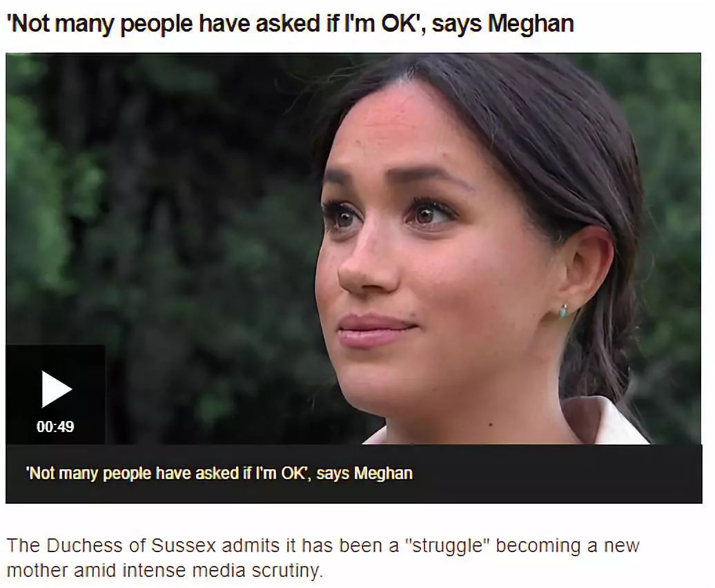715x588 pixels.
Task: Click 'says' in the video caption bar
Action: (x=333, y=473)
